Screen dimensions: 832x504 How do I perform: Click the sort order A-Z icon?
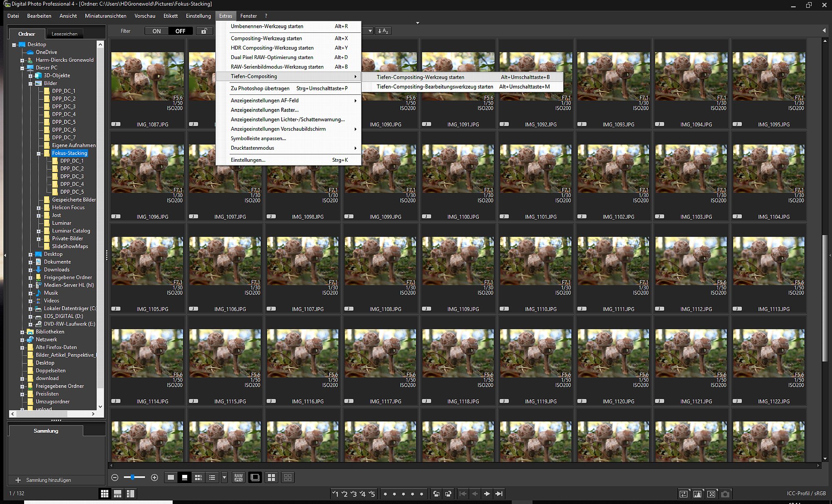pos(383,31)
